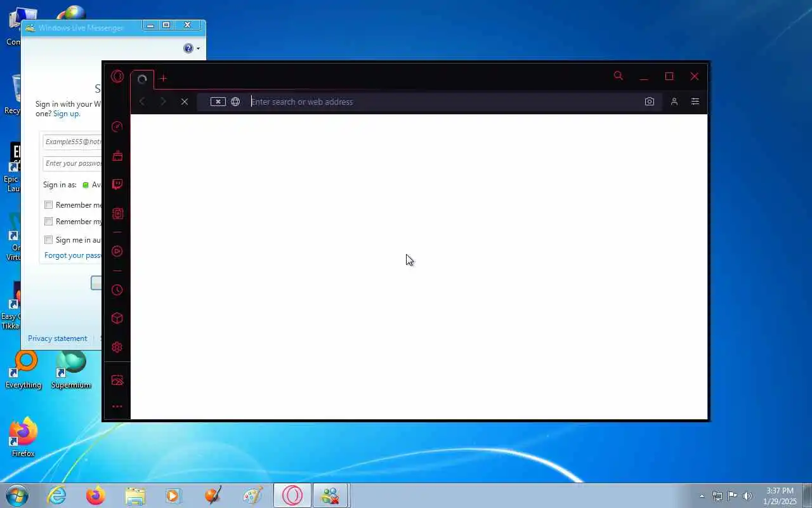Screen dimensions: 812x508
Task: Open the volume speaker tray icon
Action: coord(747,496)
